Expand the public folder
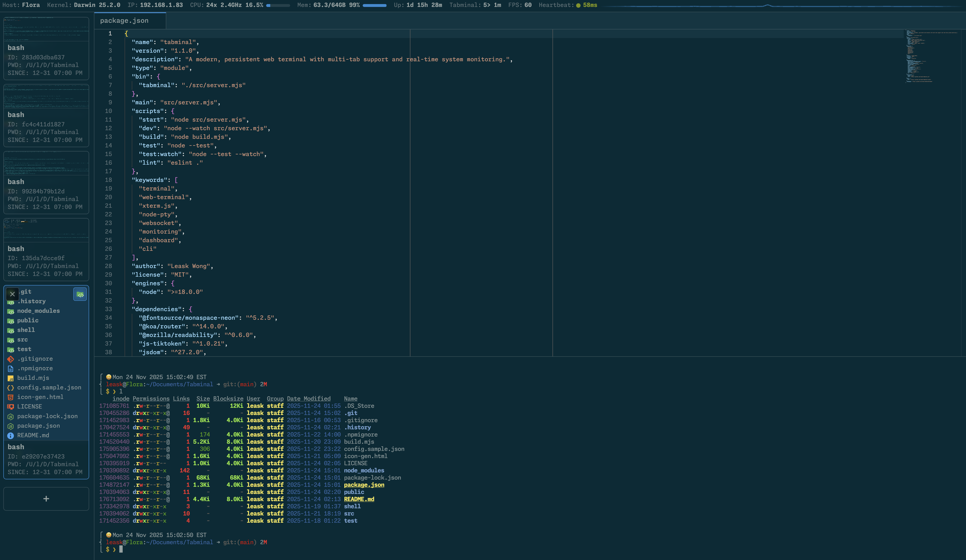The height and width of the screenshot is (560, 966). 28,320
